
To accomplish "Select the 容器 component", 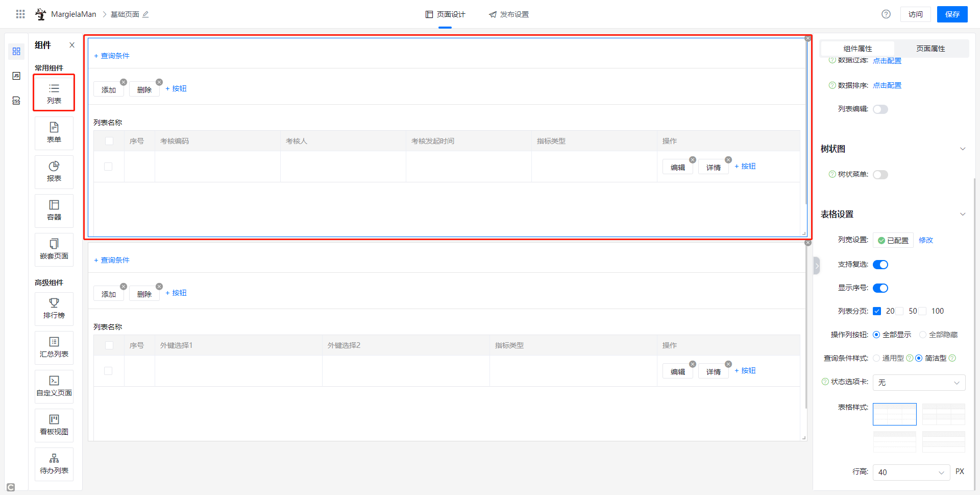I will 54,211.
